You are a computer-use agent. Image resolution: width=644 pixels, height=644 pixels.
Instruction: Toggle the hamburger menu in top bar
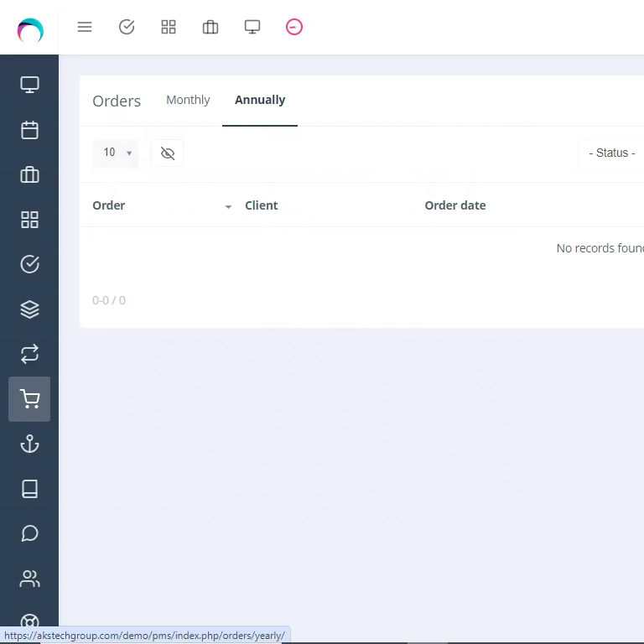tap(85, 27)
